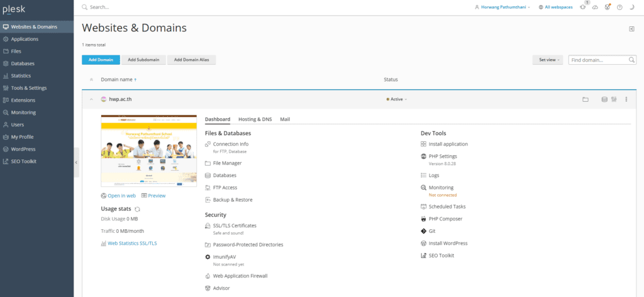Click the Find domain search field
644x297 pixels.
point(598,60)
